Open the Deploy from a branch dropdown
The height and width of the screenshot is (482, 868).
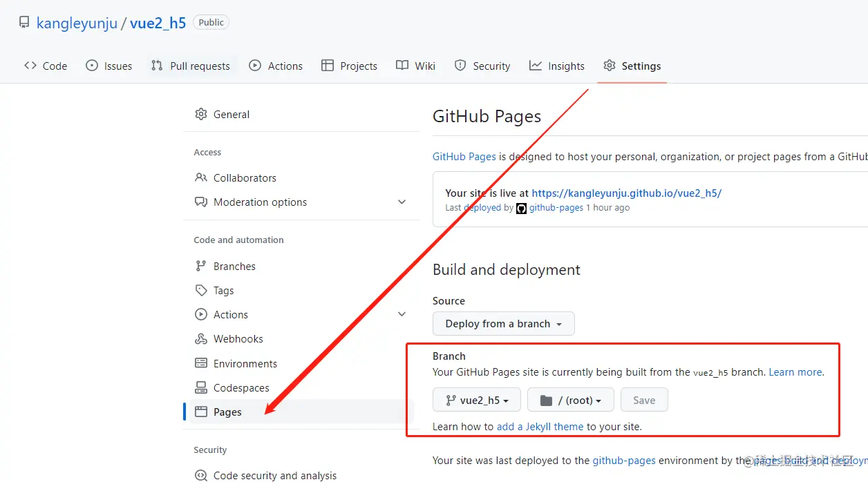(503, 323)
